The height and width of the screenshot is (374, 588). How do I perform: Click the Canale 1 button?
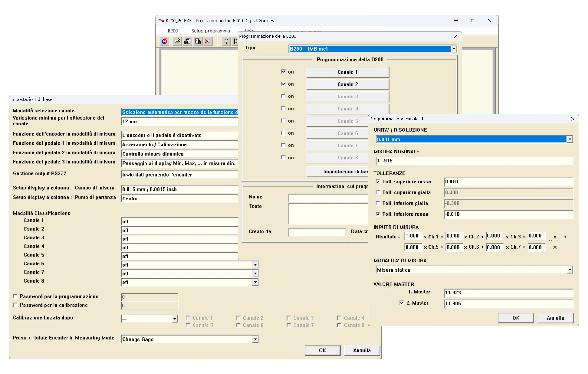pyautogui.click(x=347, y=72)
